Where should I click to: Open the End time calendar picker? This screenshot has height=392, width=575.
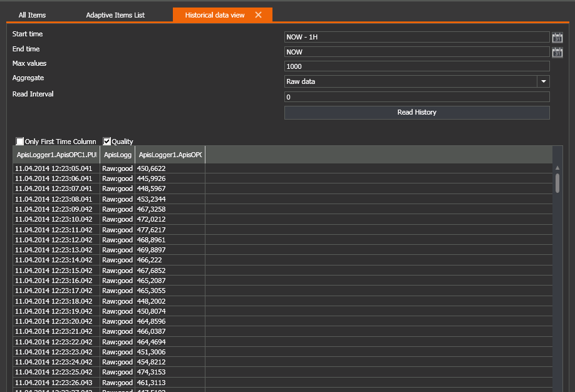(557, 53)
